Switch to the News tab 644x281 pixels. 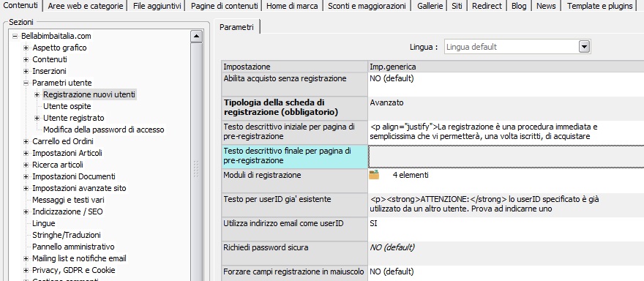click(546, 6)
